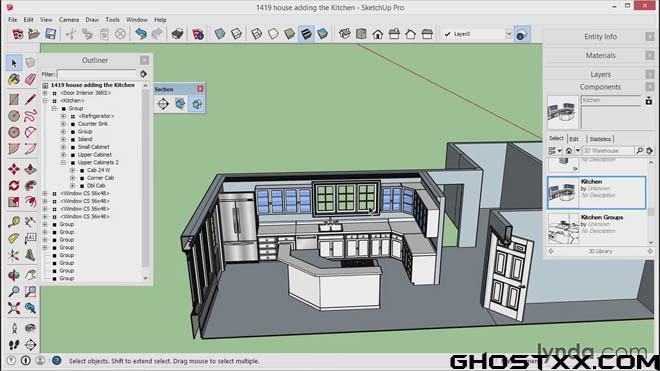Click the Outliner Filter field

97,74
